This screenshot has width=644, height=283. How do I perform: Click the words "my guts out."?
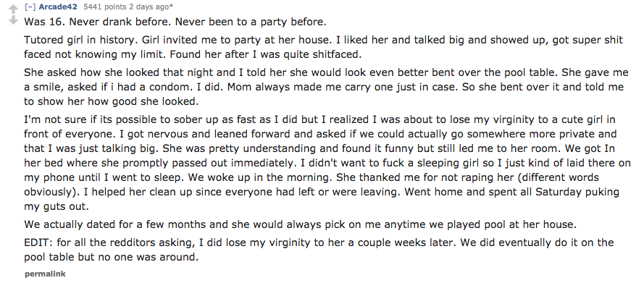tap(57, 206)
